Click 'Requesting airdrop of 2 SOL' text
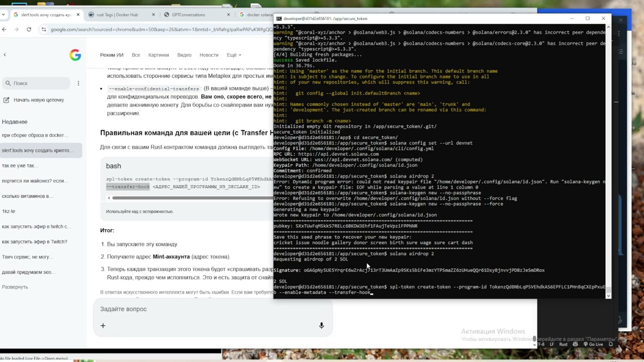Screen dimensions: 644x362 click(x=310, y=259)
